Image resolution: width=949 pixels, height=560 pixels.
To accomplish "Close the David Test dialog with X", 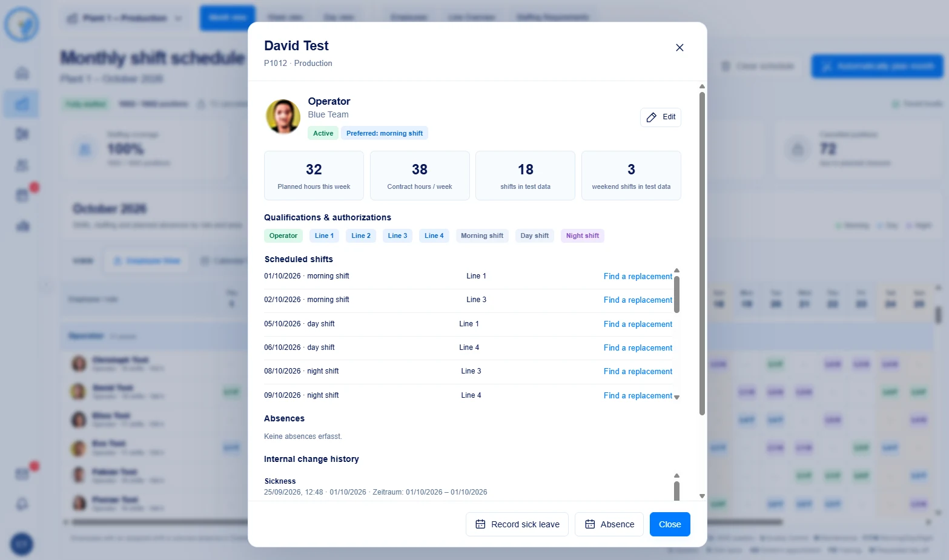I will tap(680, 48).
